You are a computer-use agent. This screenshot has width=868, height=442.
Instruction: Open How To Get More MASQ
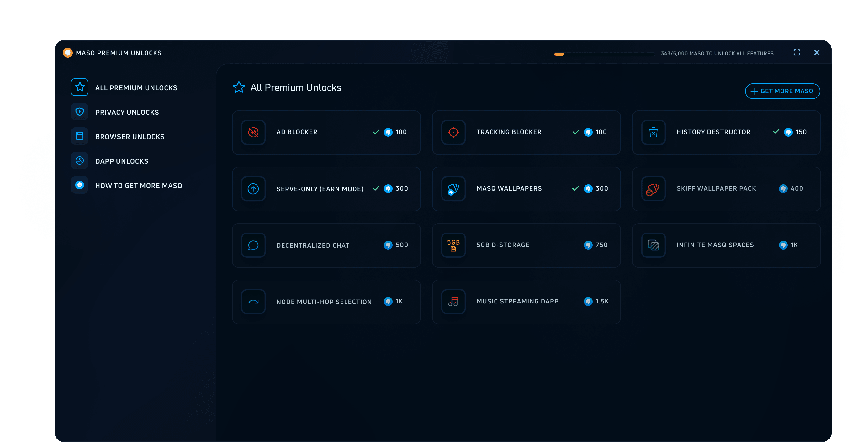point(139,186)
